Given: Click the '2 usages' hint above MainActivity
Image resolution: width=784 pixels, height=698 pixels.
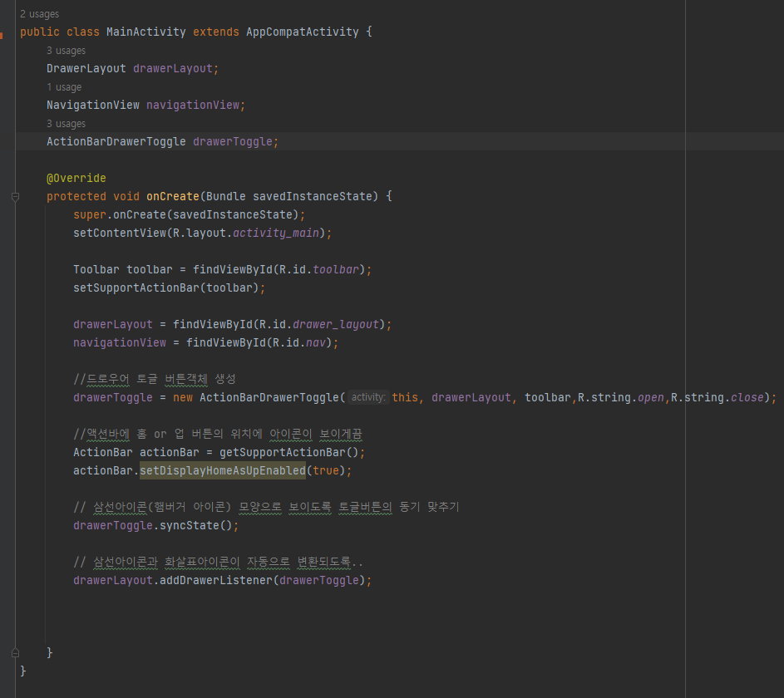Looking at the screenshot, I should (40, 14).
